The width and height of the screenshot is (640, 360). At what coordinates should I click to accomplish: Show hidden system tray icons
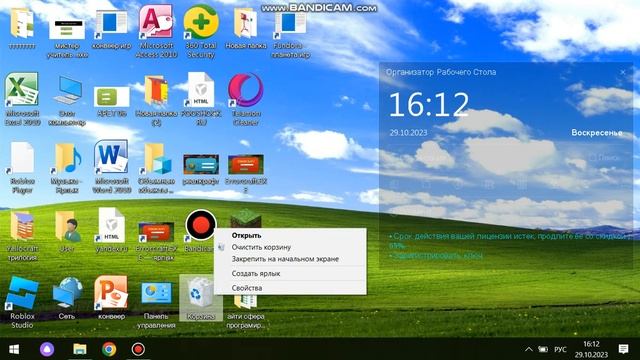coord(529,349)
